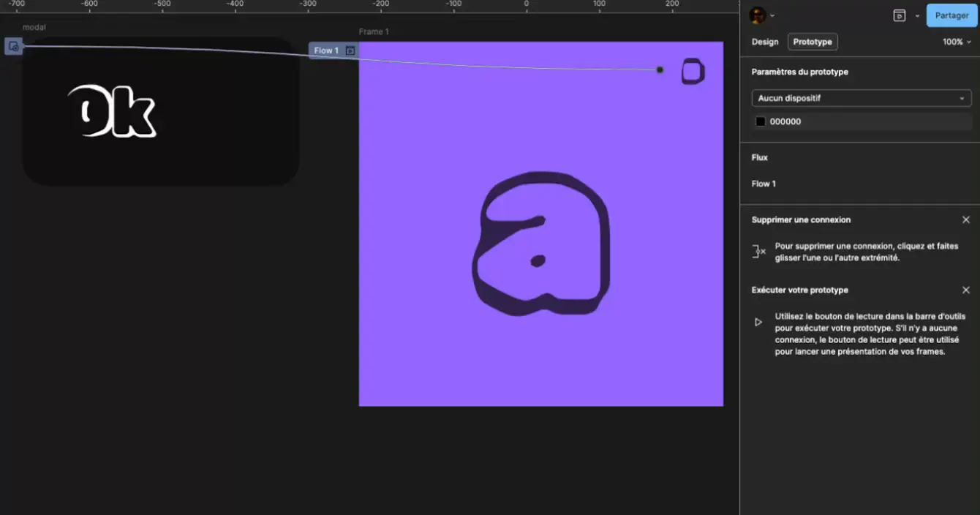Click the Partager button
The height and width of the screenshot is (515, 980).
click(951, 15)
